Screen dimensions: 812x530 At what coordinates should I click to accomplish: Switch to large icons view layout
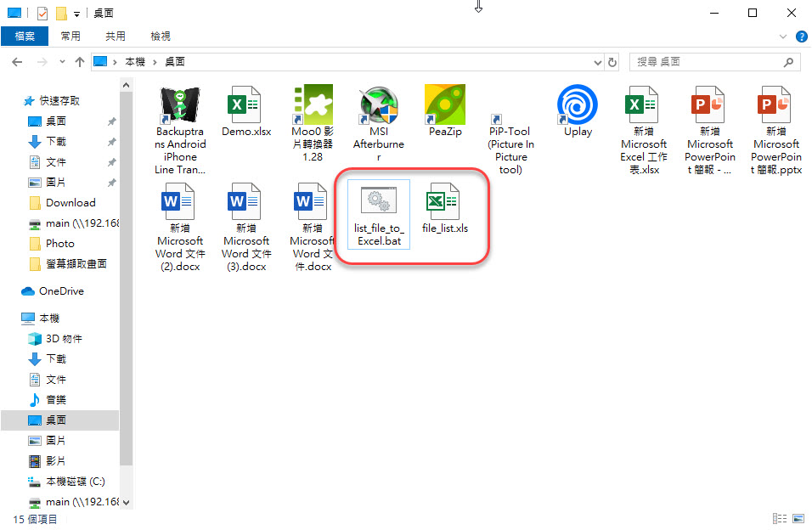click(x=798, y=519)
